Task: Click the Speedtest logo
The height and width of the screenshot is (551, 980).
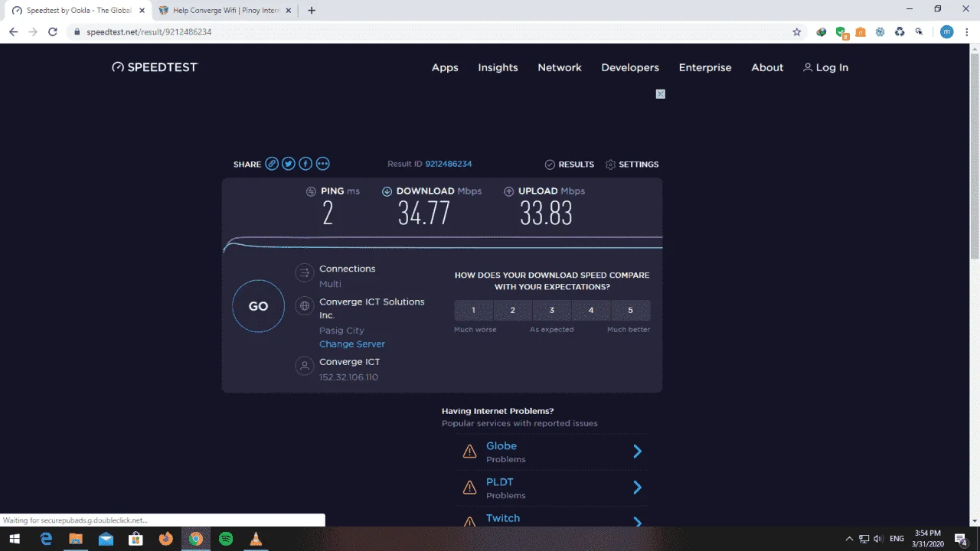Action: click(x=155, y=67)
